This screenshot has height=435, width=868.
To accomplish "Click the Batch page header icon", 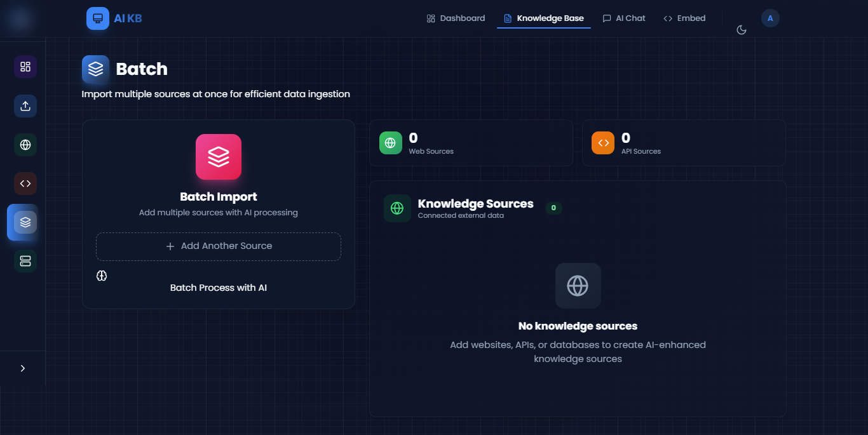I will (95, 69).
